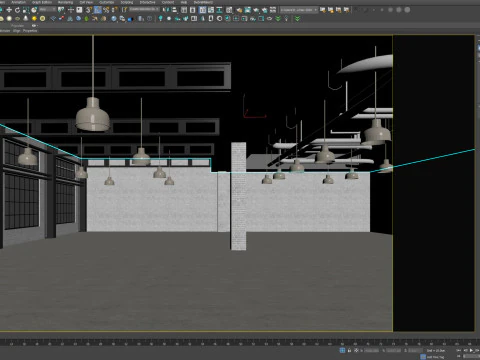The height and width of the screenshot is (360, 480).
Task: Toggle the Scene Explorer
Action: pyautogui.click(x=184, y=10)
